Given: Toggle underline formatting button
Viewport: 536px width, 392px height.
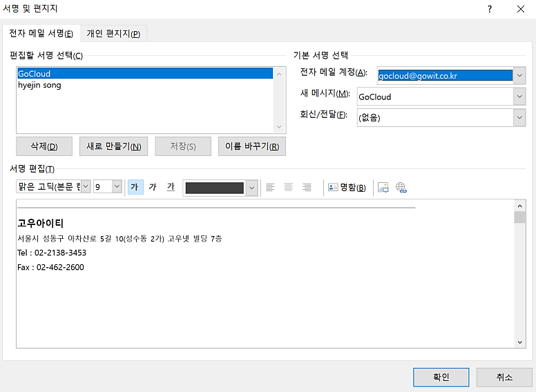Looking at the screenshot, I should (x=171, y=187).
